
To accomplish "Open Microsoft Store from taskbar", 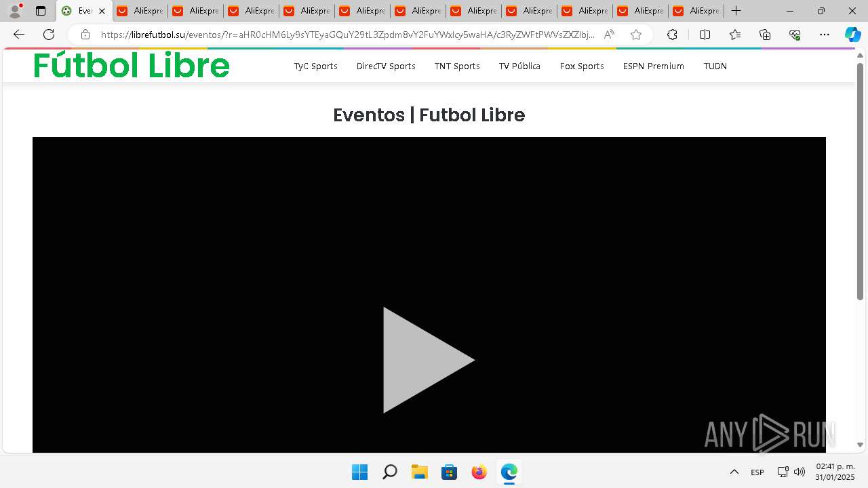I will point(450,472).
